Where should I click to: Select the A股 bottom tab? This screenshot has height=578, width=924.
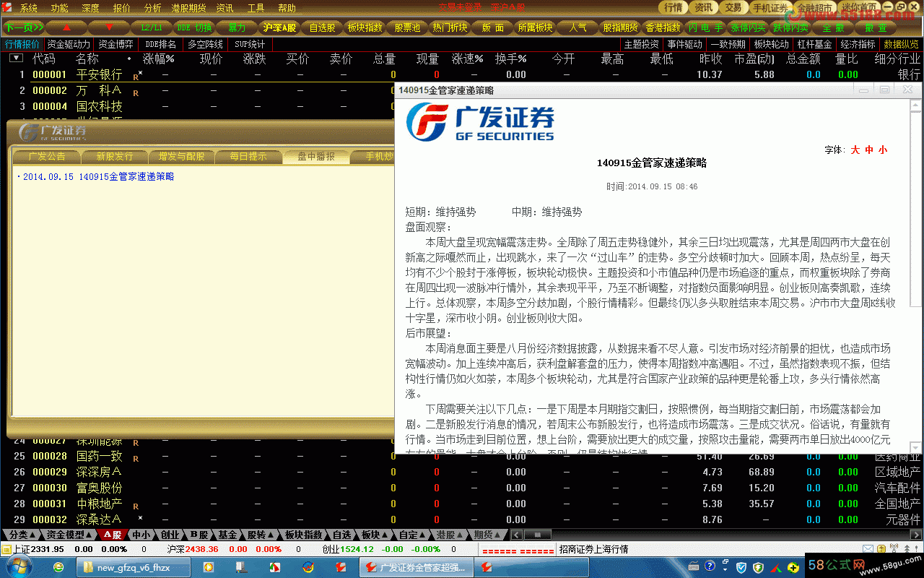pos(112,535)
